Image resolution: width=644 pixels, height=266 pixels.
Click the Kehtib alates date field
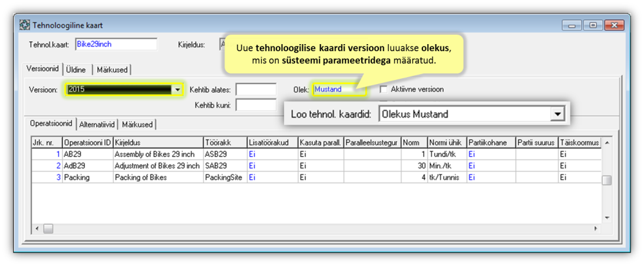point(256,89)
